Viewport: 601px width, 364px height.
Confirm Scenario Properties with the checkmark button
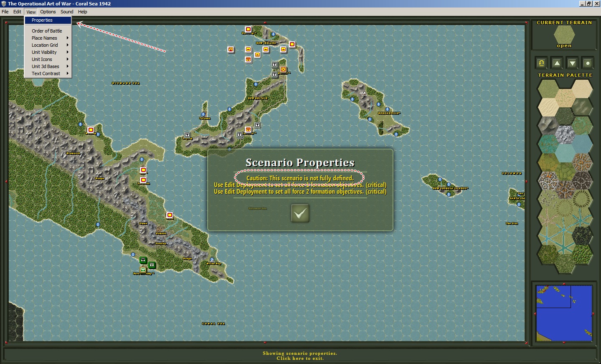point(300,213)
